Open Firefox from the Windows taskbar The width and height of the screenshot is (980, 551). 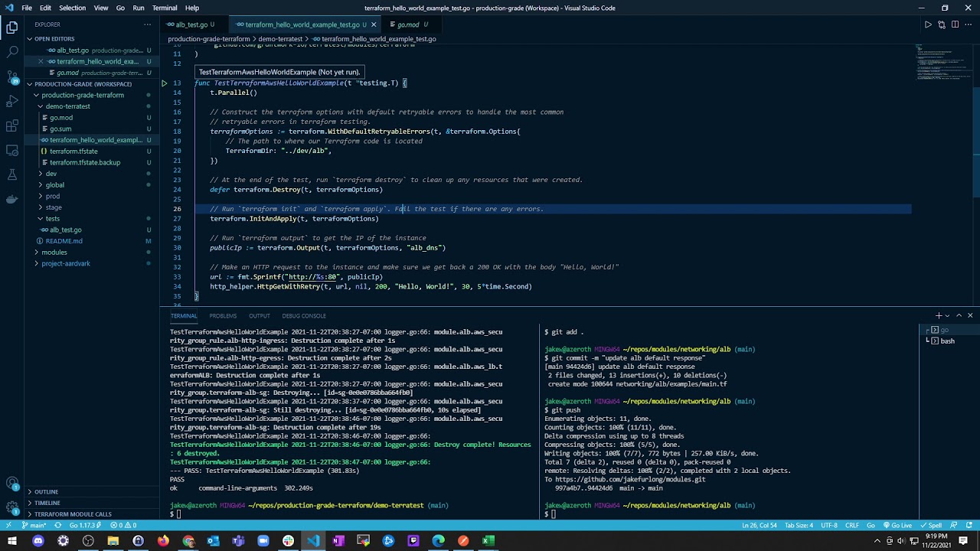coord(163,541)
